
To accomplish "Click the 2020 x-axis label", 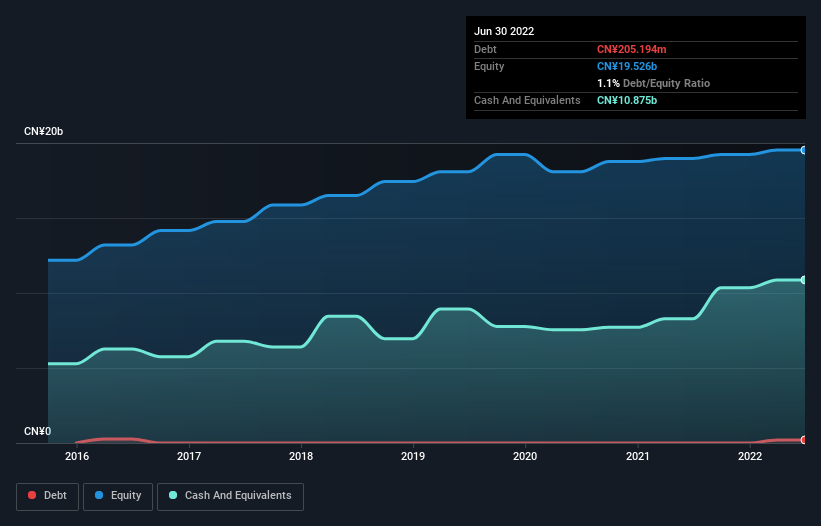I will 525,456.
